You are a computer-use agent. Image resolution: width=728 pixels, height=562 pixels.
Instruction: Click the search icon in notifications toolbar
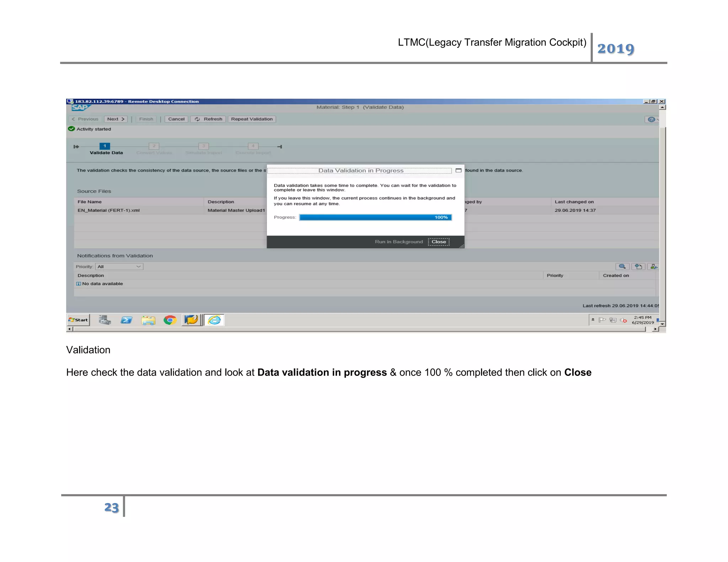[622, 266]
